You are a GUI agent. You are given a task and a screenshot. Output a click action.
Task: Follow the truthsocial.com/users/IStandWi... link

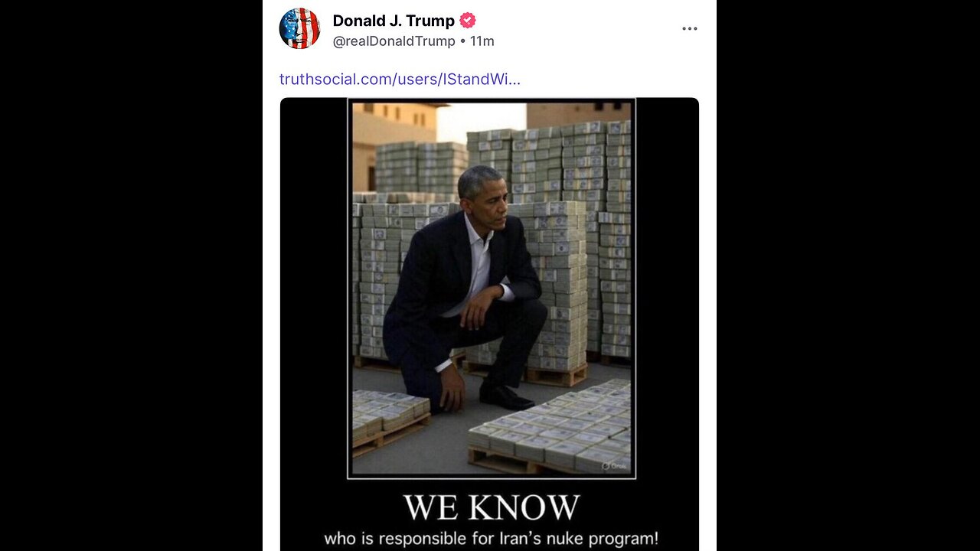[400, 79]
